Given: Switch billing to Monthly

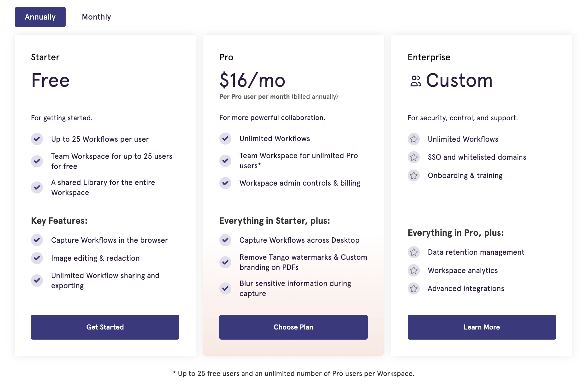Looking at the screenshot, I should click(x=96, y=17).
